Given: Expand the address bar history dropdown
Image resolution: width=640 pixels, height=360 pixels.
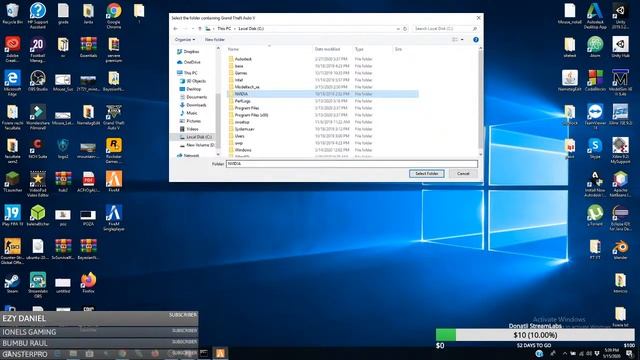Looking at the screenshot, I should coord(398,29).
